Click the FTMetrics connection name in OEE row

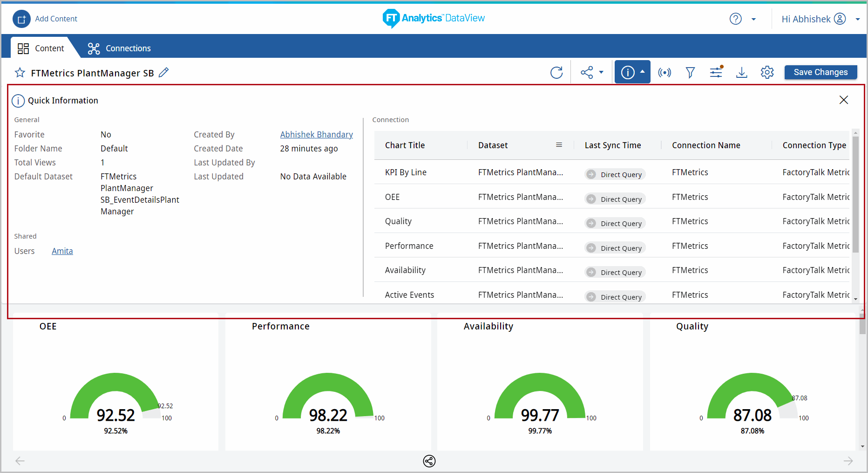point(690,197)
